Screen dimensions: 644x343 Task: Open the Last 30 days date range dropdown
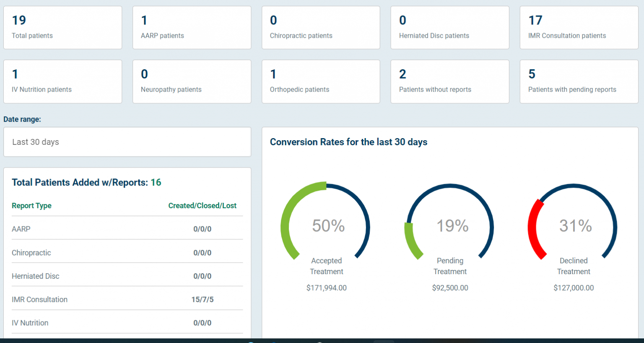pyautogui.click(x=127, y=142)
